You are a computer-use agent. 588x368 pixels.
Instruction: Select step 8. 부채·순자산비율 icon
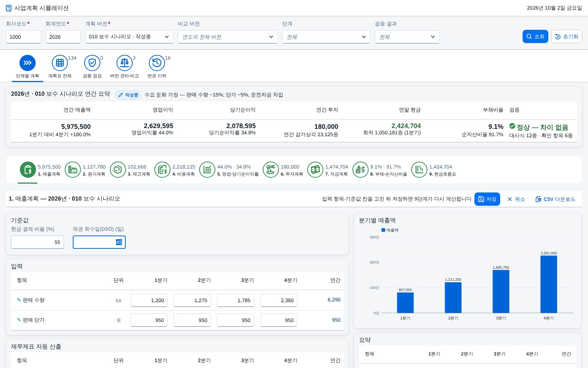(x=361, y=170)
